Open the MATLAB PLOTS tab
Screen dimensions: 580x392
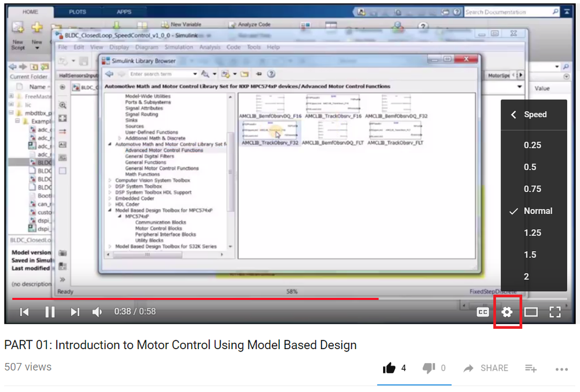coord(77,12)
